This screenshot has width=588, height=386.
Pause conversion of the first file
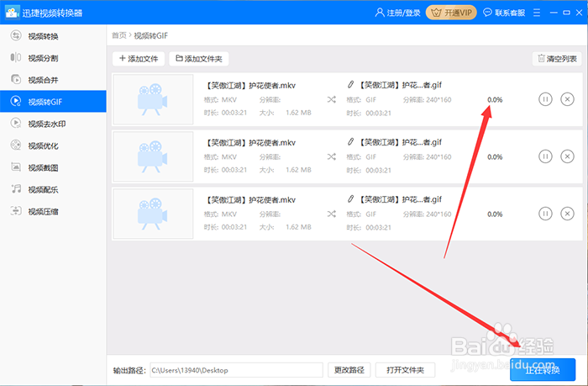(x=545, y=99)
